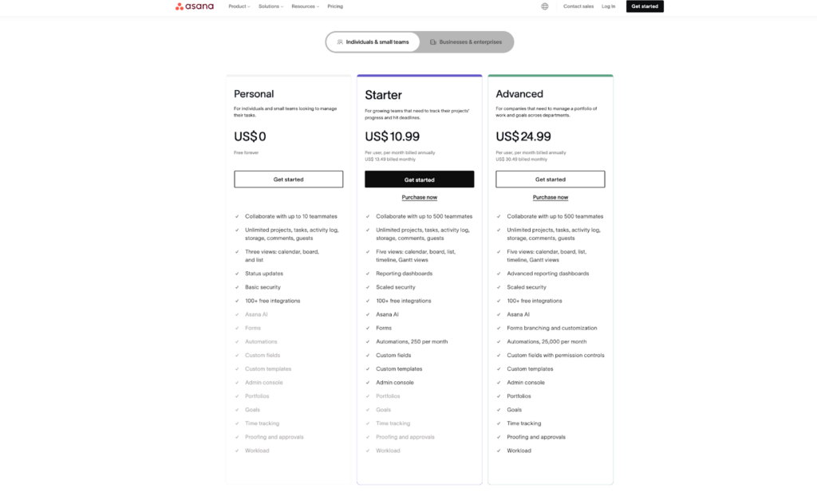
Task: Click the Starter plan heading
Action: 384,95
